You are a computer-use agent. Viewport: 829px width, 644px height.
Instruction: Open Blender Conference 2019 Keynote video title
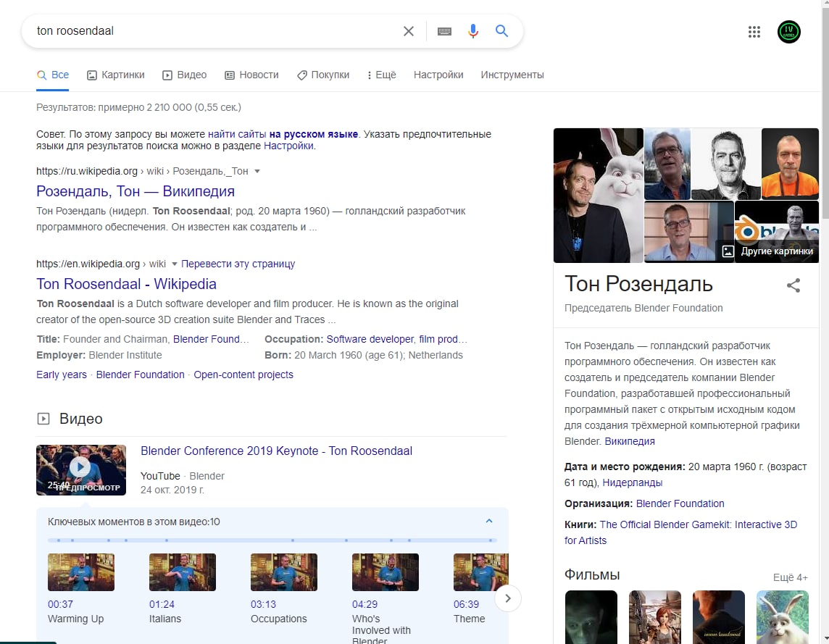point(277,451)
